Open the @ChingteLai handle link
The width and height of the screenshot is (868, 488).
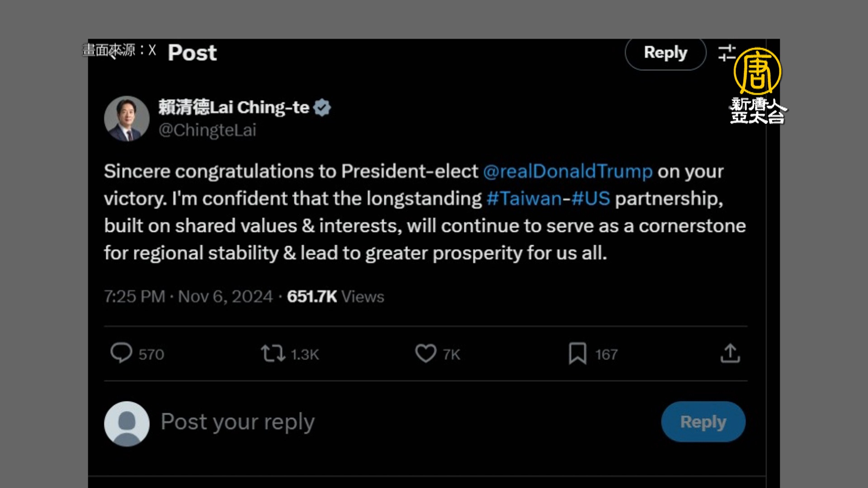tap(207, 130)
